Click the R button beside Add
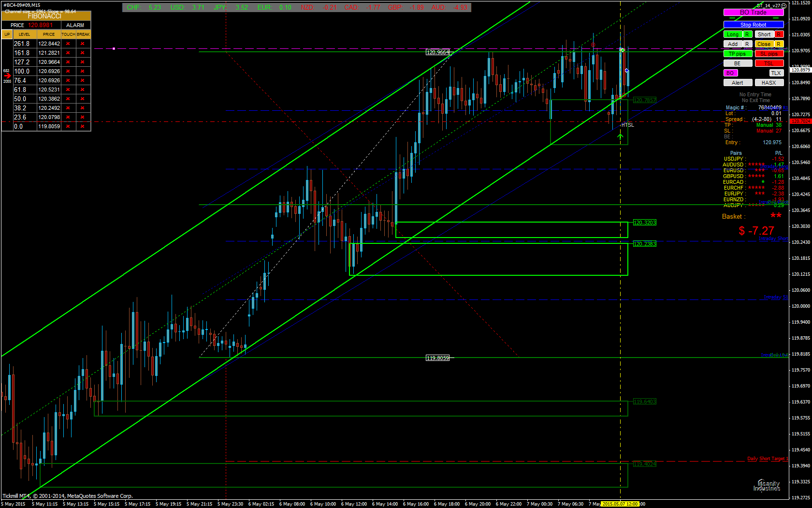 pyautogui.click(x=747, y=44)
